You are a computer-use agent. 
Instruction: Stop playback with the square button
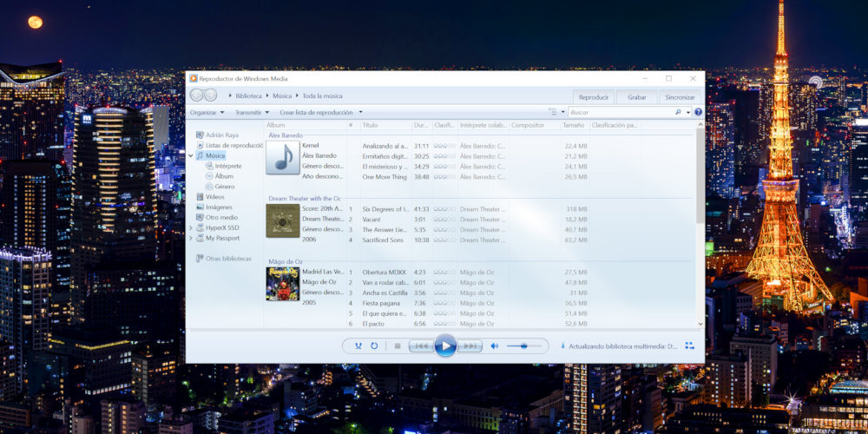[x=397, y=346]
